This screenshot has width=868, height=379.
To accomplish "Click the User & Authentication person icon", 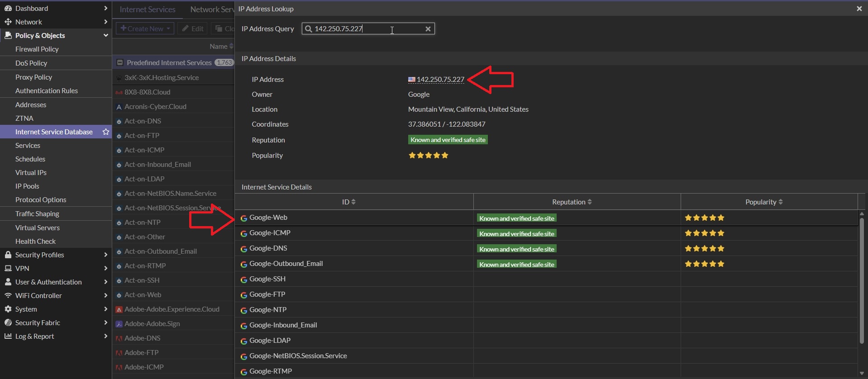I will tap(8, 282).
